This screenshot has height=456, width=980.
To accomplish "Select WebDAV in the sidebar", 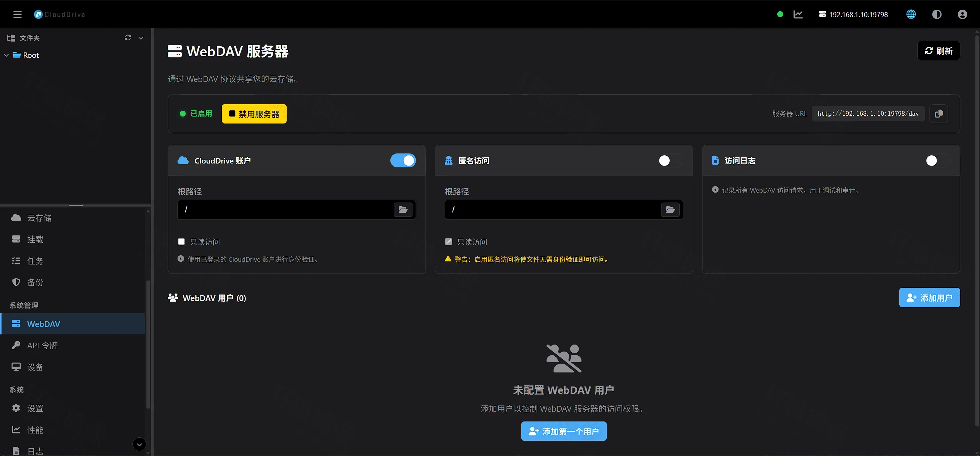I will tap(73, 324).
